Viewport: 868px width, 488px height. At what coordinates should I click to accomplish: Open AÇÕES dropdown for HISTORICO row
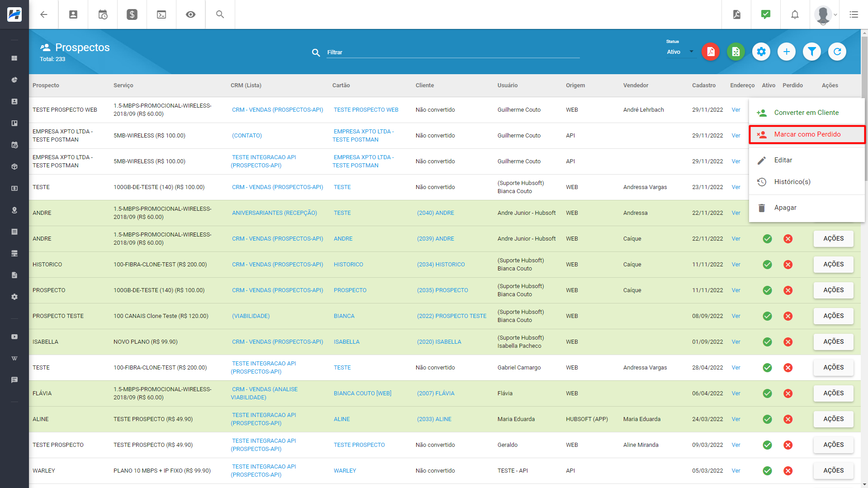tap(833, 265)
